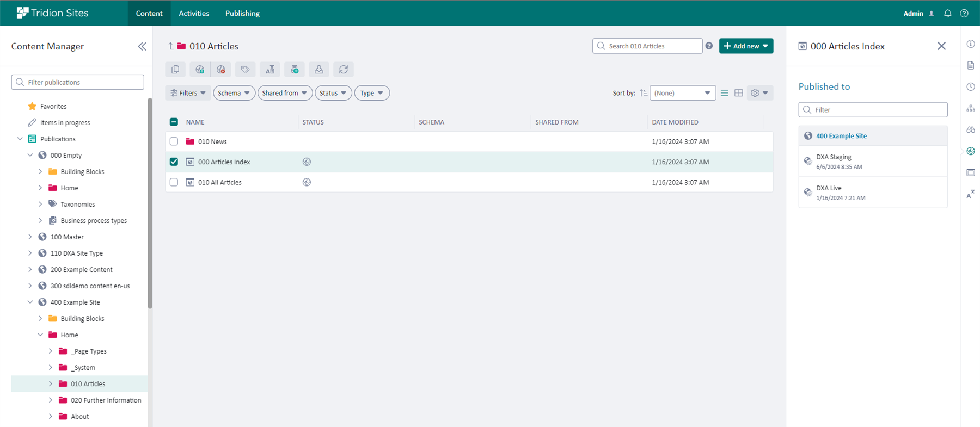This screenshot has height=427, width=980.
Task: Click the tags classify toolbar icon
Action: point(245,70)
